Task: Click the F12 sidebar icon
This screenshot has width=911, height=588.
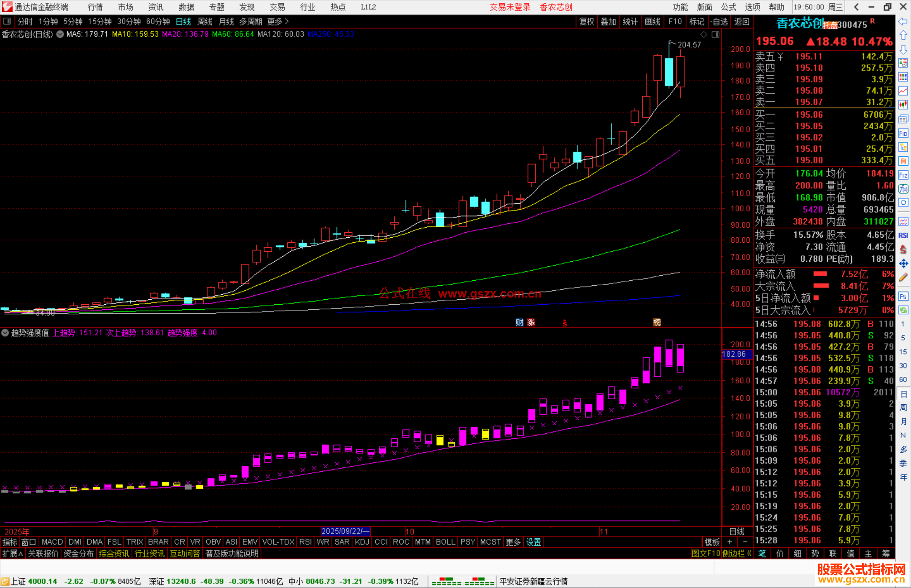Action: pos(903,175)
